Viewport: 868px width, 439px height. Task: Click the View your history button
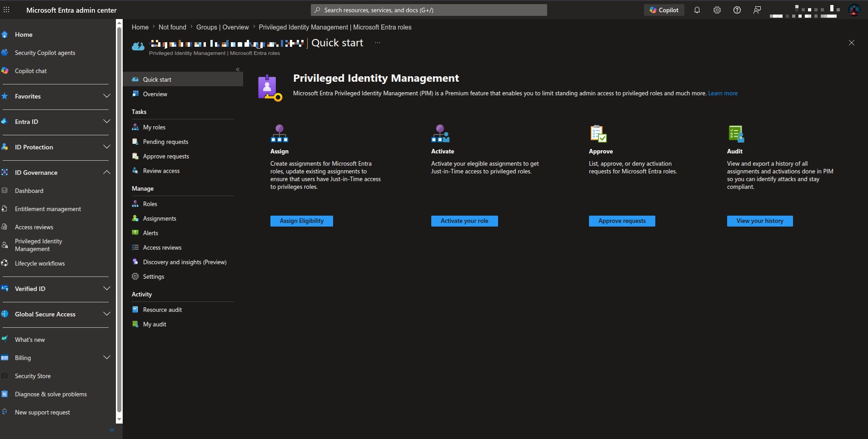[760, 221]
